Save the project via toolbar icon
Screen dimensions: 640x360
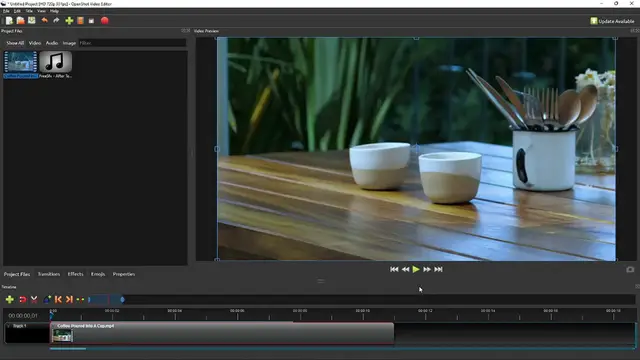31,20
